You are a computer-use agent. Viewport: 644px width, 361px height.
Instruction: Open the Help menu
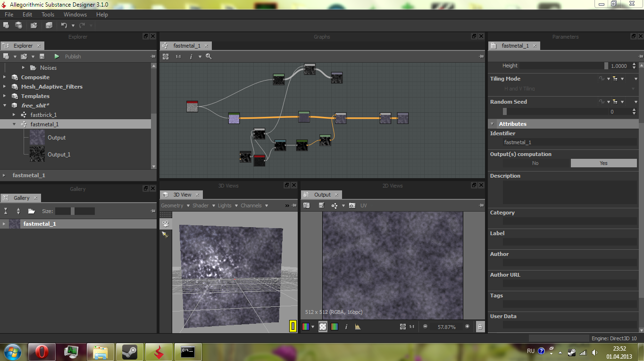(102, 15)
